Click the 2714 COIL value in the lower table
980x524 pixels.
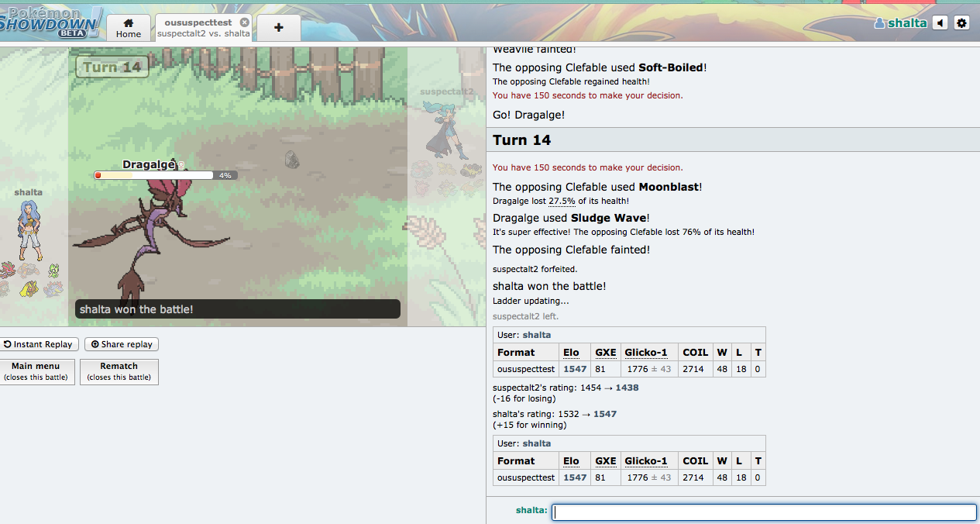(693, 477)
